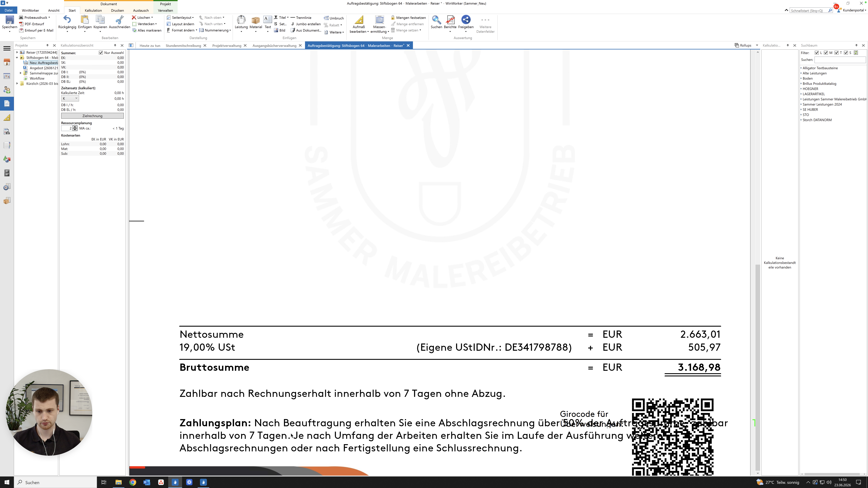
Task: Insert an Umbruch page break
Action: 334,18
